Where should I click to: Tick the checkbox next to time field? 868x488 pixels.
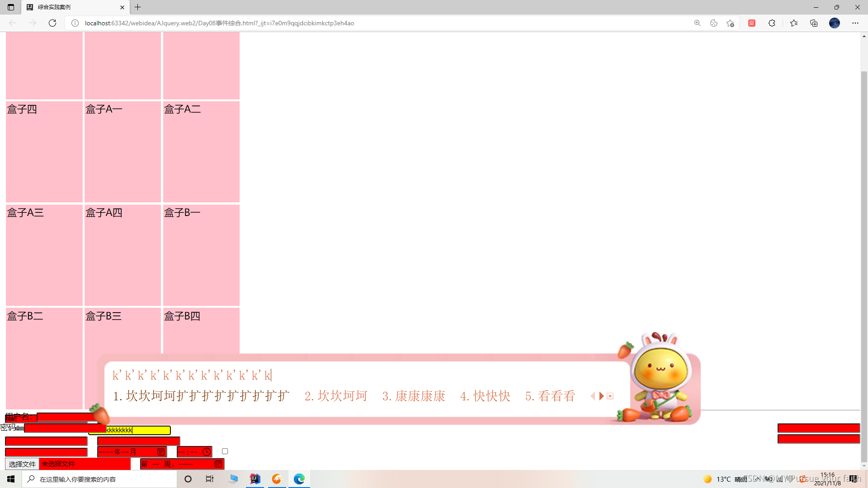pyautogui.click(x=225, y=451)
